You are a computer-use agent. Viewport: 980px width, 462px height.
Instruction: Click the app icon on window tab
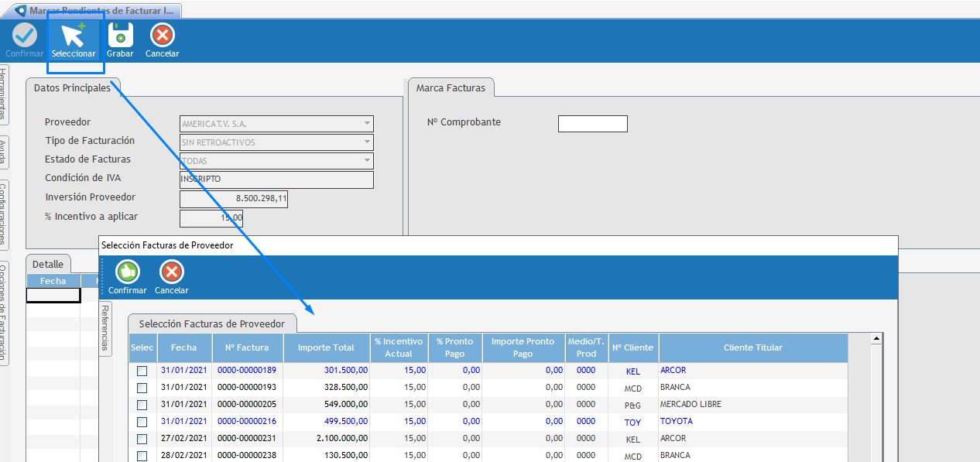coord(20,11)
